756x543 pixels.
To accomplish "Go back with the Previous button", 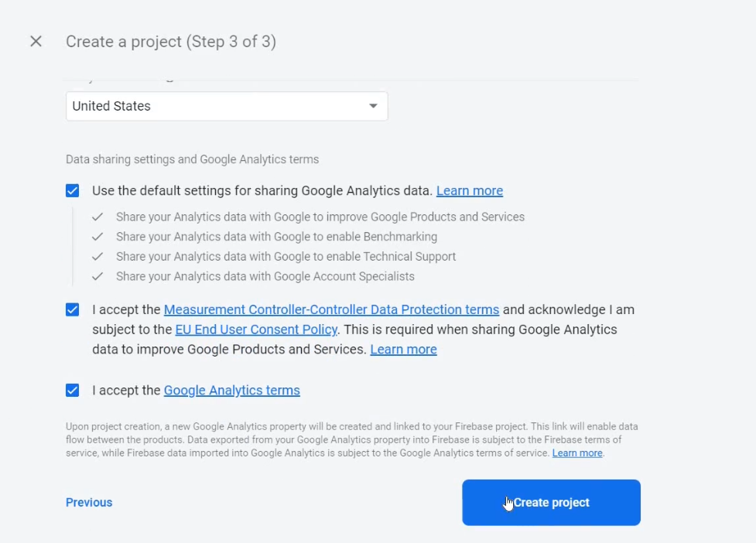I will pos(89,503).
